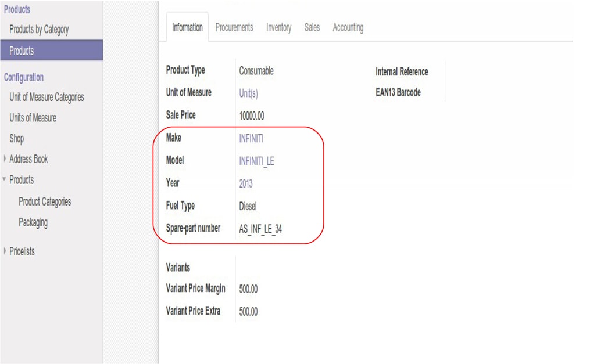Click the Model field label
This screenshot has height=364, width=590.
pyautogui.click(x=175, y=160)
